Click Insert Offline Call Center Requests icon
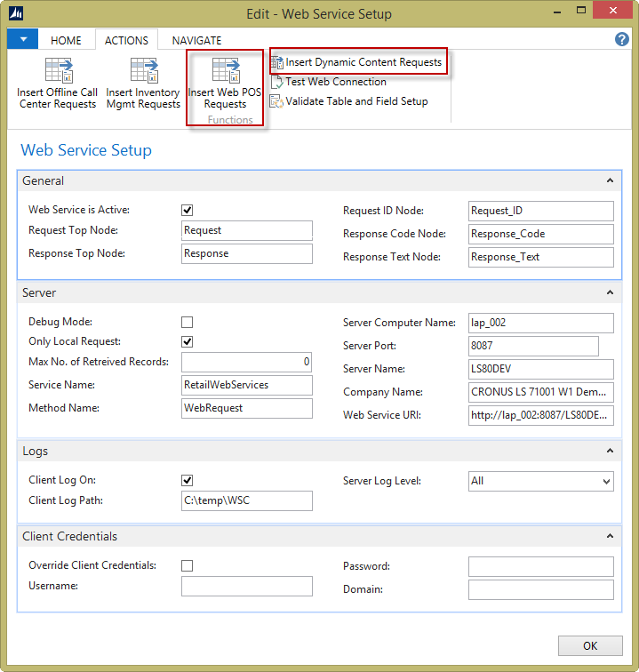 click(58, 71)
